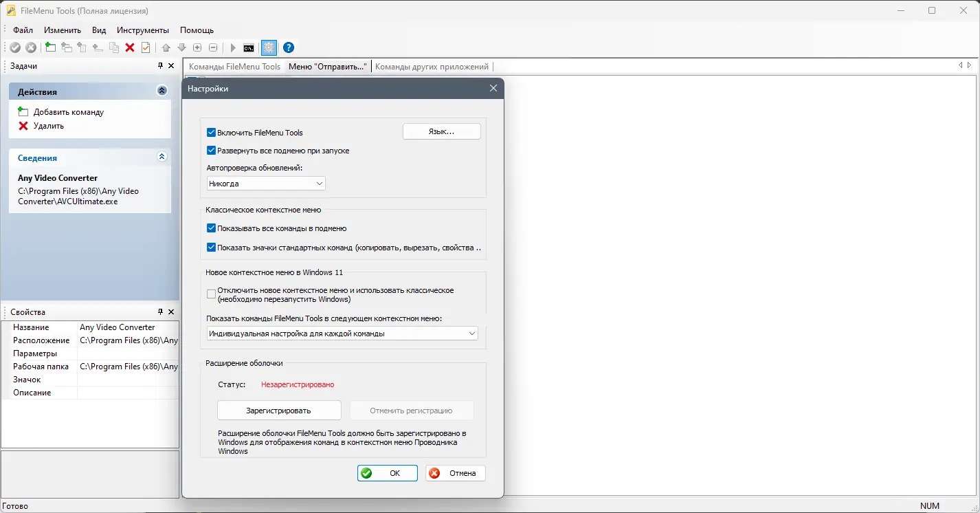
Task: Click the AVCUltimate.exe path in Сведения
Action: tap(78, 197)
